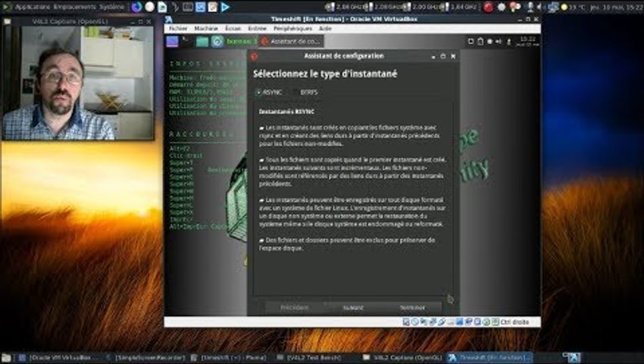Click the Assistant de configuration dialog title bar
644x364 pixels.
(x=344, y=56)
